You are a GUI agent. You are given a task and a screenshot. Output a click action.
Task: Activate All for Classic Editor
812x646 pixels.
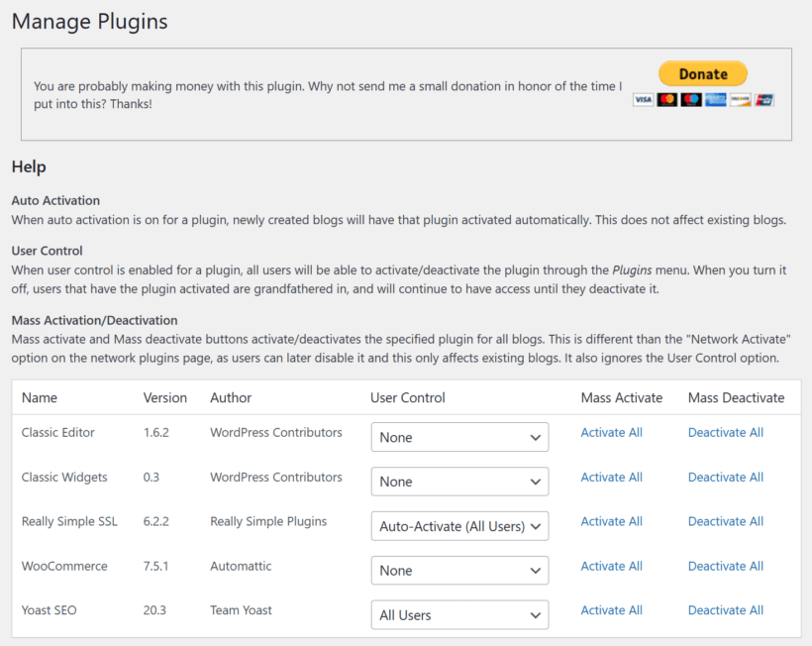611,432
